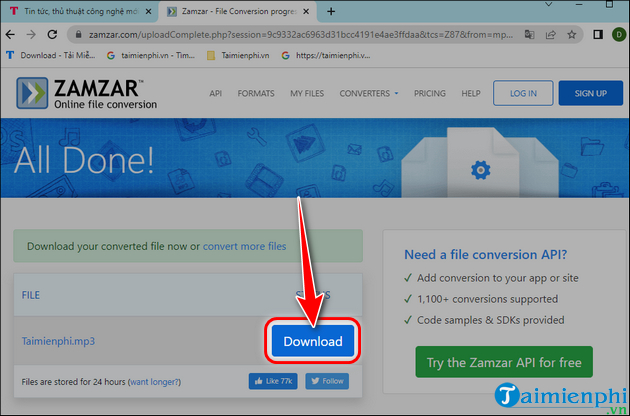Screen dimensions: 630x416
Task: Open the Taimienphi.vn folder bookmark
Action: click(x=238, y=55)
